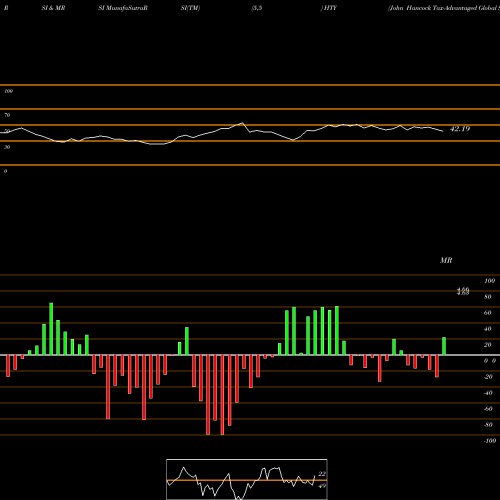Click the 'John Hancock TaxAdvantaged Global' title
This screenshot has width=500, height=500.
click(444, 8)
